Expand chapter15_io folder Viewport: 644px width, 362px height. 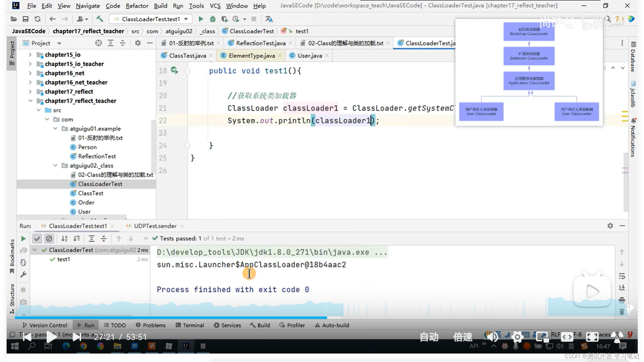pyautogui.click(x=30, y=55)
